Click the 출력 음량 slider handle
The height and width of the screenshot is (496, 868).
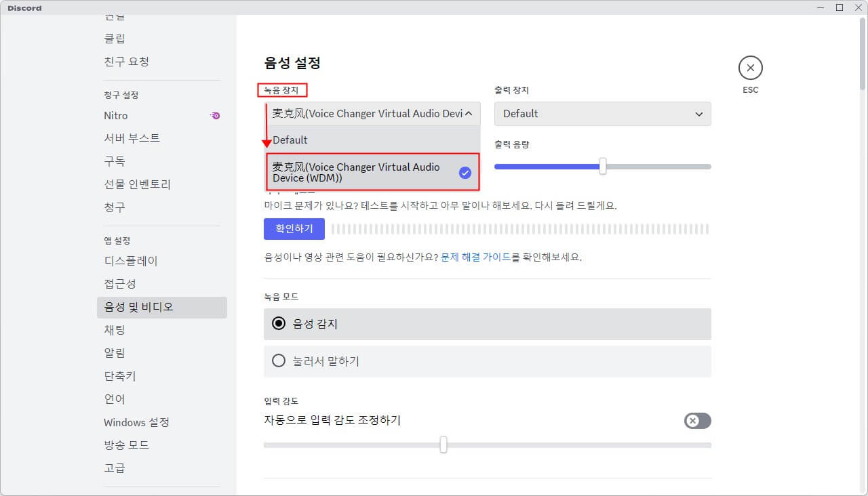tap(602, 167)
